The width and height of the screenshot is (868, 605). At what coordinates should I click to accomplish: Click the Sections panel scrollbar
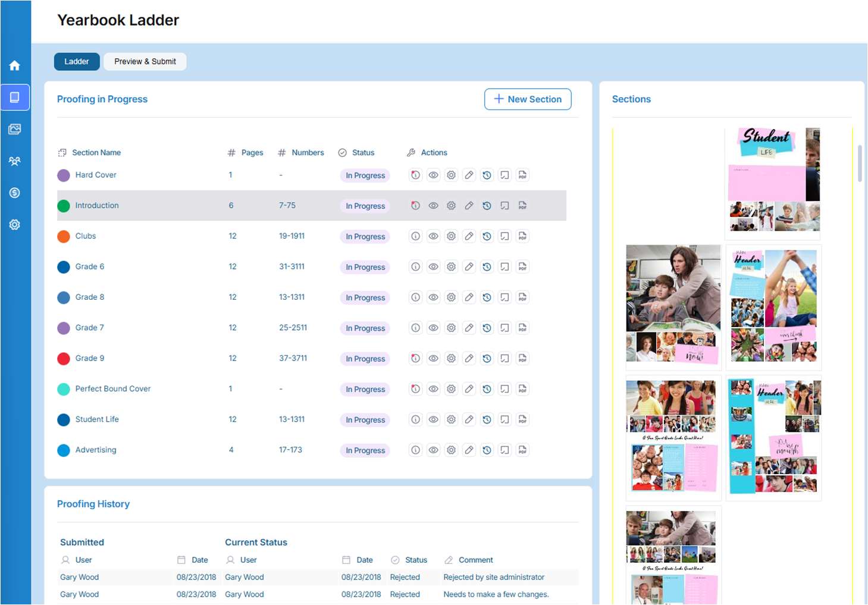point(860,163)
